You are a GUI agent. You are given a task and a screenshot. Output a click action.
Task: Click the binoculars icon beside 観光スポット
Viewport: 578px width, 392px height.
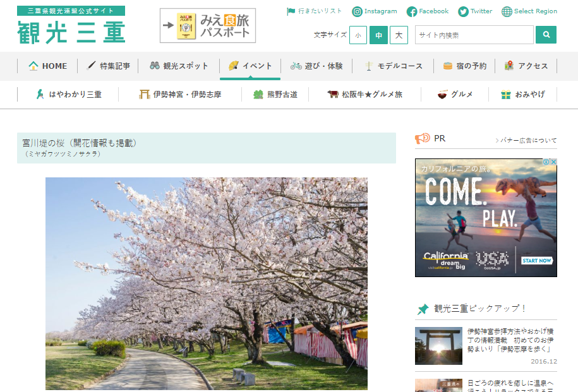point(155,66)
